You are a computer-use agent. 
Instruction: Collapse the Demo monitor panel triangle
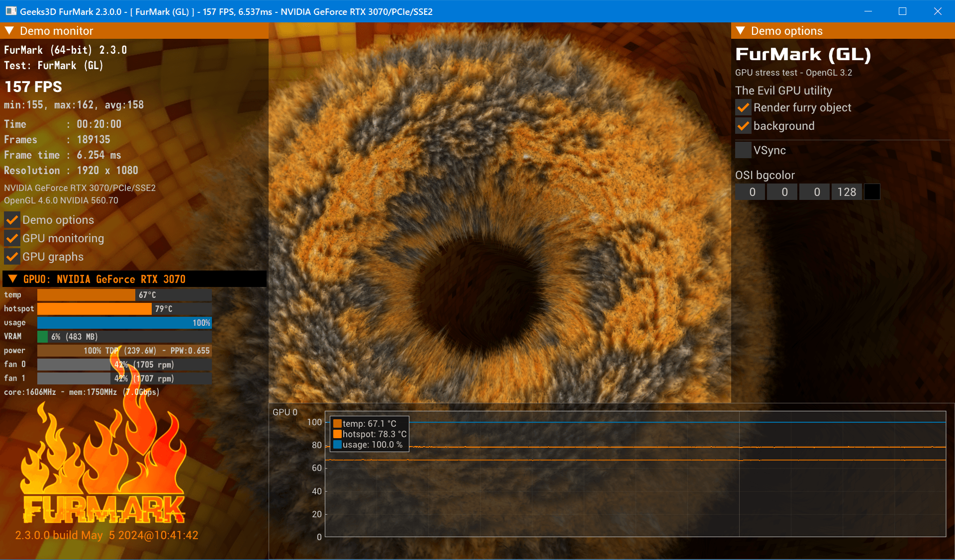[x=9, y=31]
